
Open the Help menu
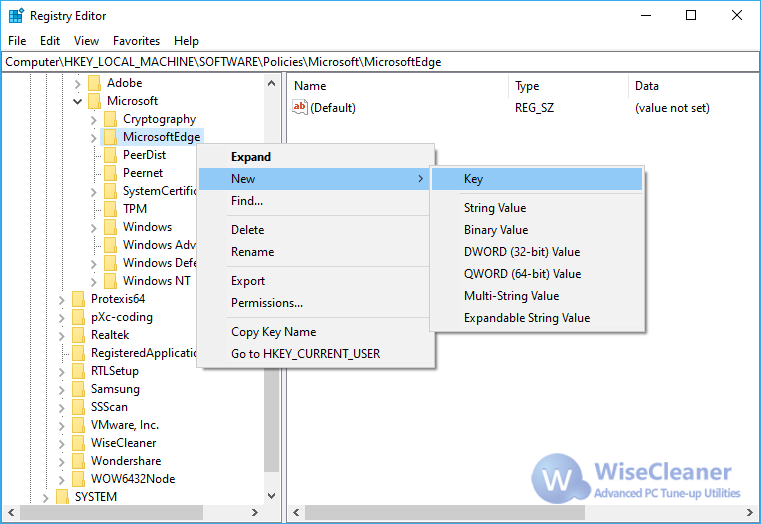pyautogui.click(x=186, y=41)
